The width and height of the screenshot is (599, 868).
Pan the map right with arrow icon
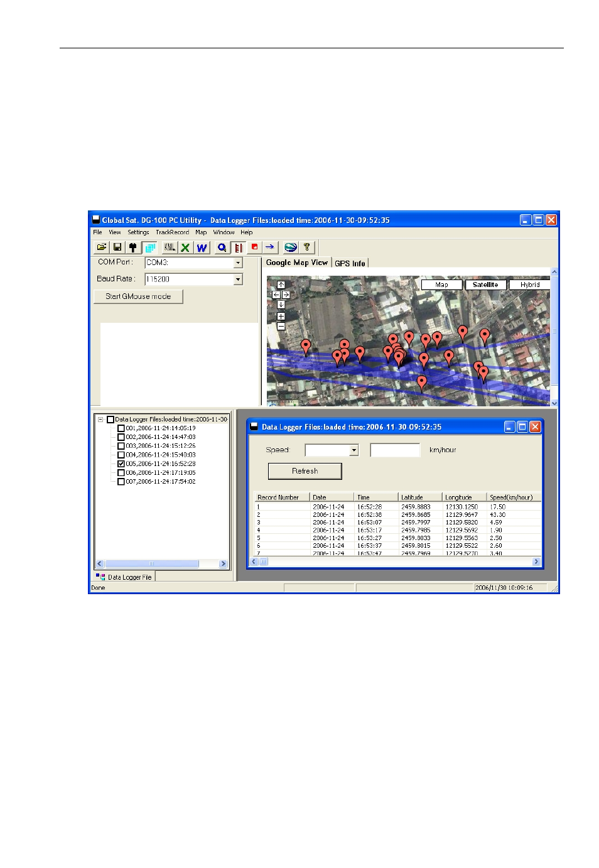(286, 295)
